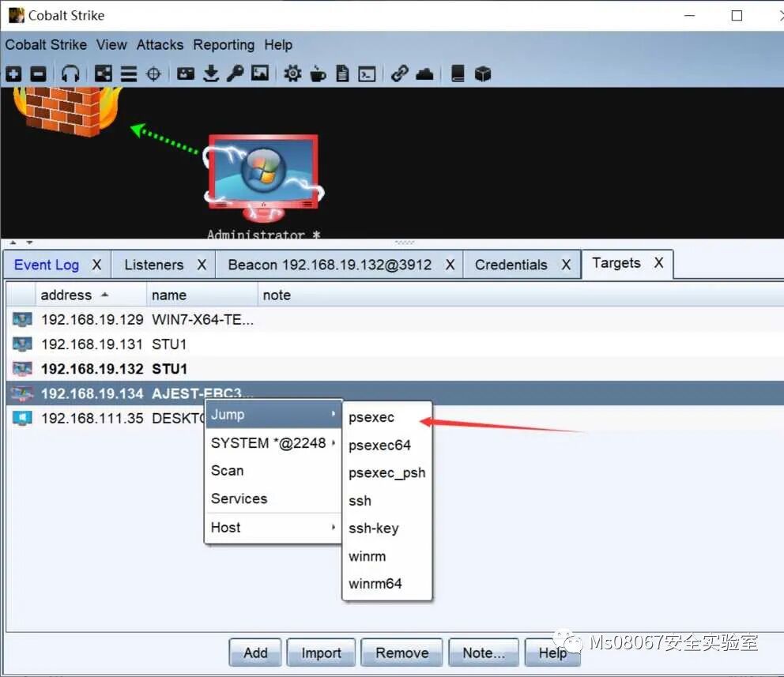The image size is (784, 677).
Task: Open the View menu
Action: (x=111, y=45)
